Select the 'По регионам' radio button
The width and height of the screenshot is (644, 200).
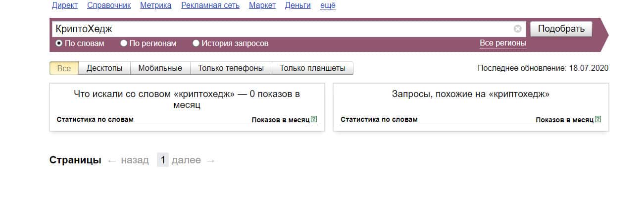[x=124, y=43]
